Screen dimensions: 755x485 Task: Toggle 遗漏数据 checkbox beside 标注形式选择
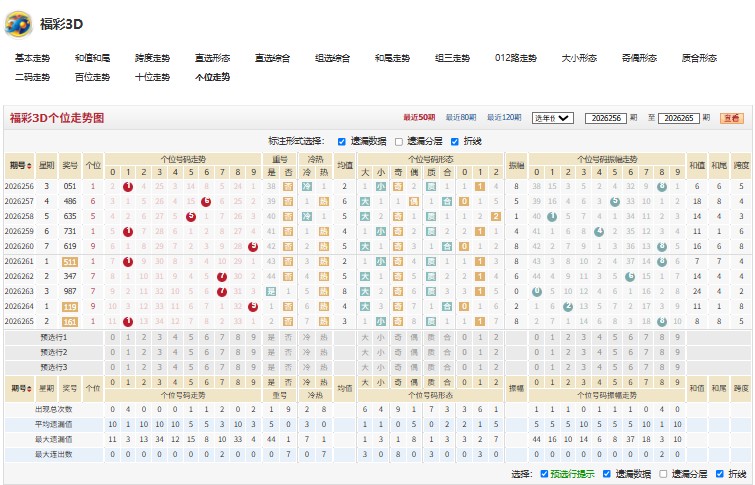(x=341, y=142)
